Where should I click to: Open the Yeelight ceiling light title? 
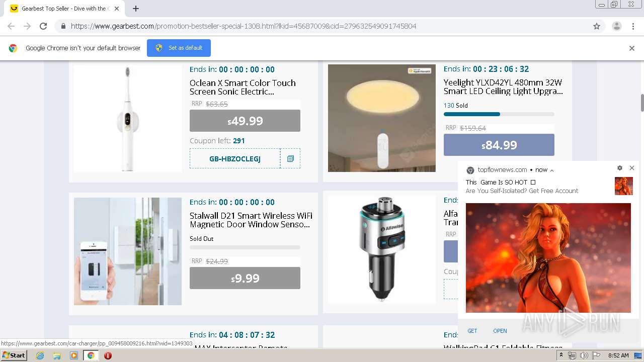click(503, 86)
